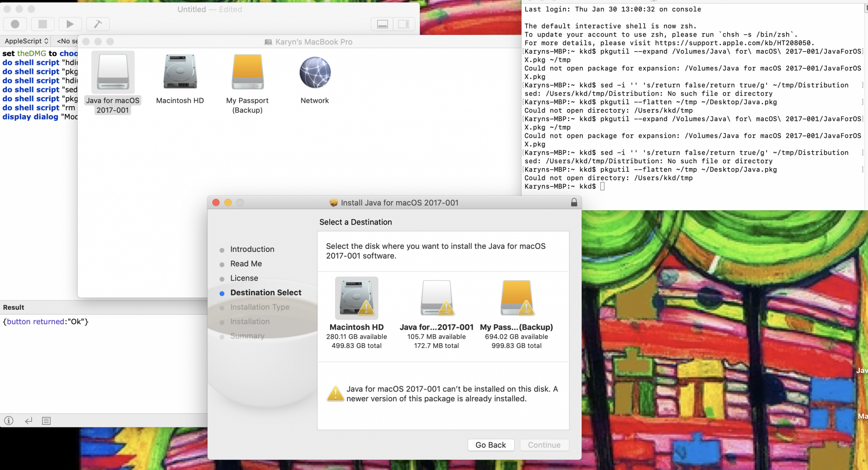868x470 pixels.
Task: Click the 'Last login' line in Terminal
Action: coord(612,9)
